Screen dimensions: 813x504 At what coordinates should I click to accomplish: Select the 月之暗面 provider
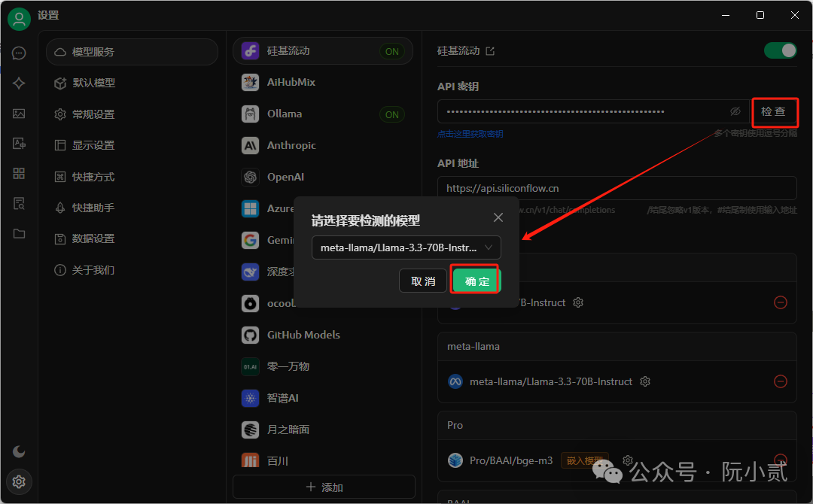pyautogui.click(x=323, y=430)
